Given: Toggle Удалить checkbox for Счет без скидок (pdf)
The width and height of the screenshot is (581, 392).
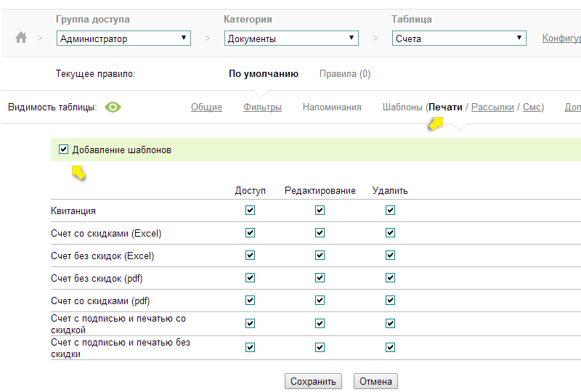Looking at the screenshot, I should click(x=391, y=278).
